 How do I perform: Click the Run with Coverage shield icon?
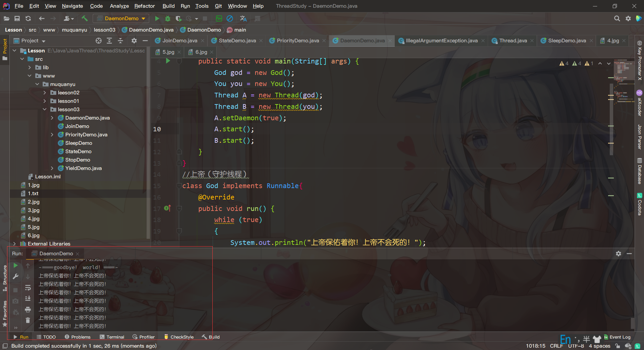179,18
